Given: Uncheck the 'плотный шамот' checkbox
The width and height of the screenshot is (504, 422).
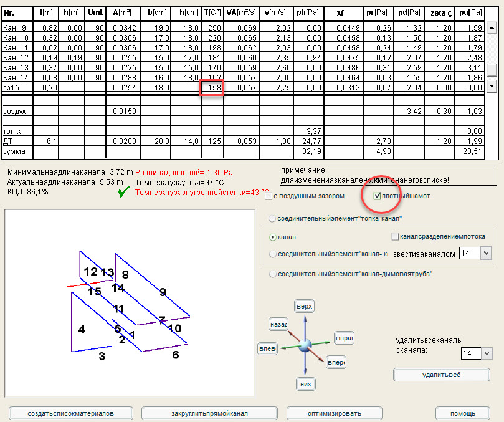Looking at the screenshot, I should 377,196.
